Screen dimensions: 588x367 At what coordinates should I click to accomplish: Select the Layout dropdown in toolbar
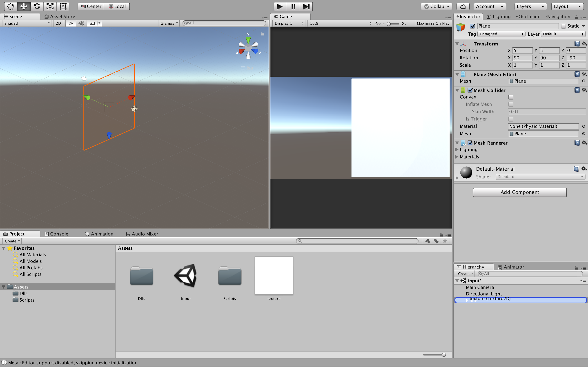568,6
